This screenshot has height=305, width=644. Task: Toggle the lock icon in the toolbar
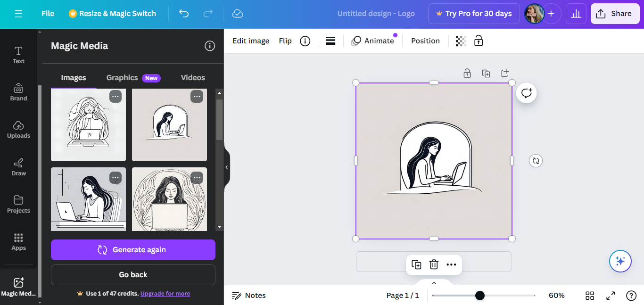479,41
